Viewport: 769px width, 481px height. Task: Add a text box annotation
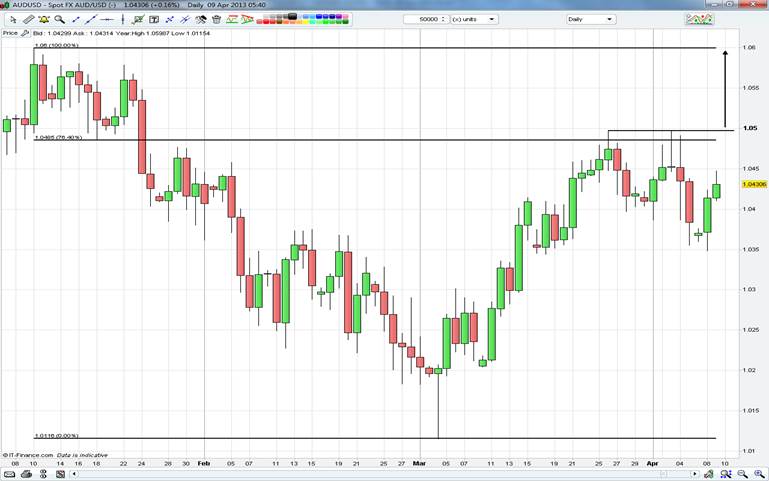click(154, 20)
